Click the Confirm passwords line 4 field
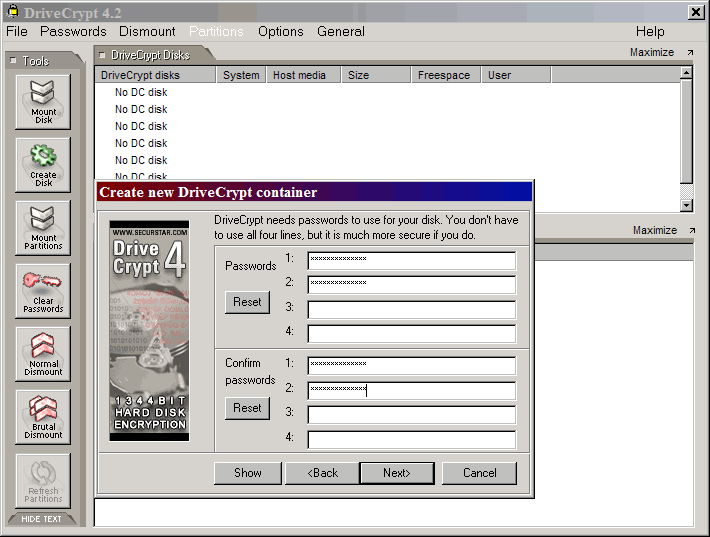This screenshot has height=537, width=710. 411,440
